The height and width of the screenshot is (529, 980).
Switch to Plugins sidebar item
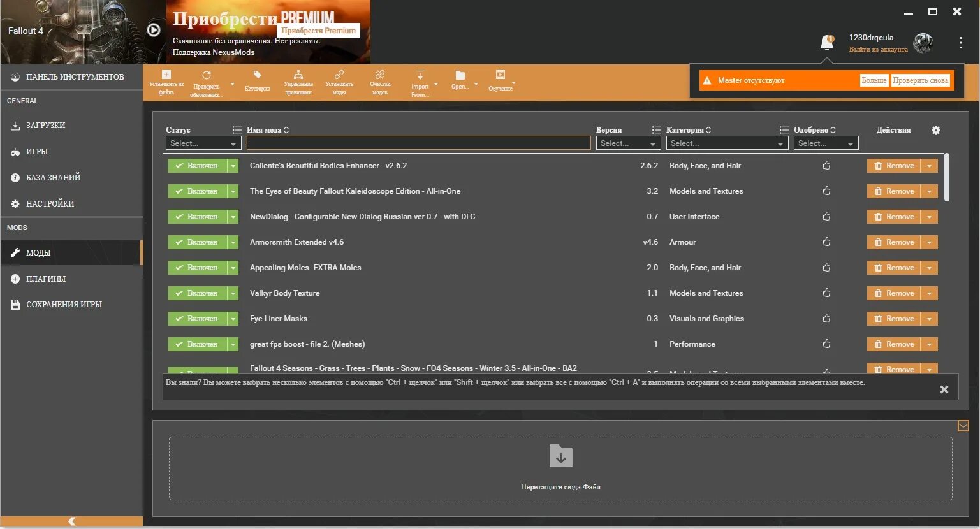pos(71,279)
